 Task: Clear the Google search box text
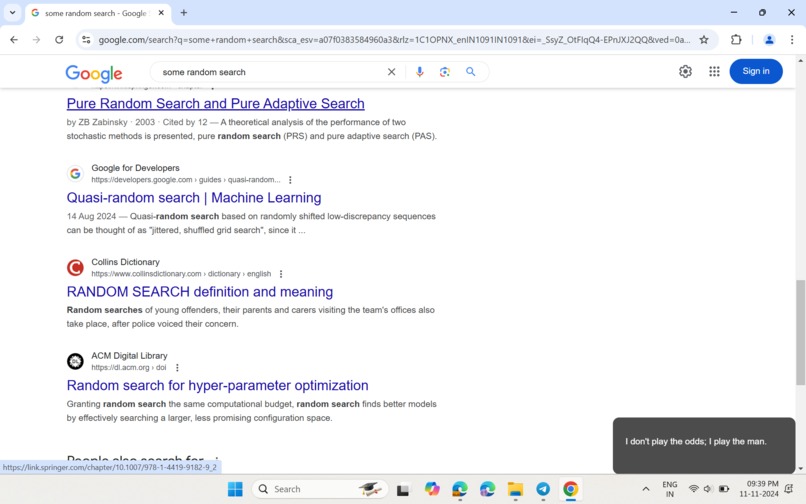[x=392, y=72]
